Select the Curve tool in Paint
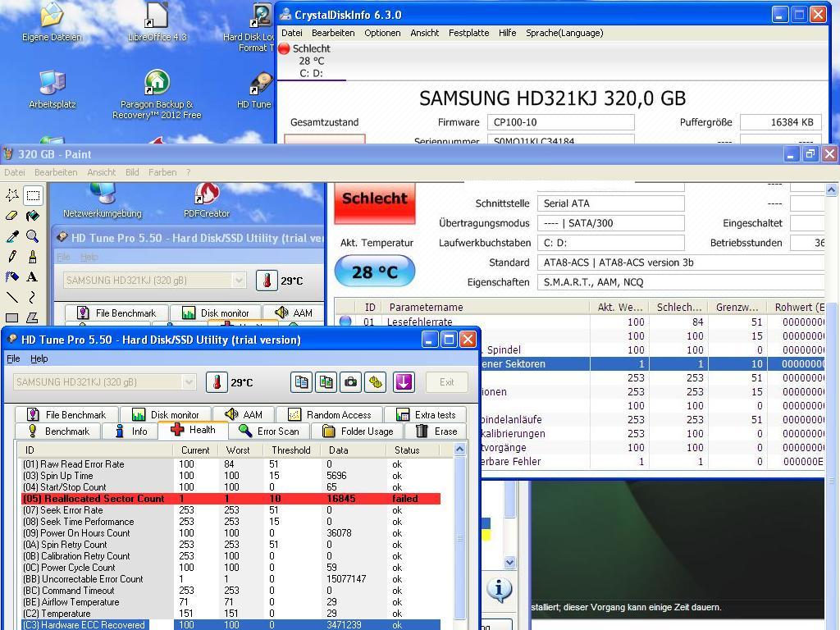The image size is (840, 630). tap(33, 297)
